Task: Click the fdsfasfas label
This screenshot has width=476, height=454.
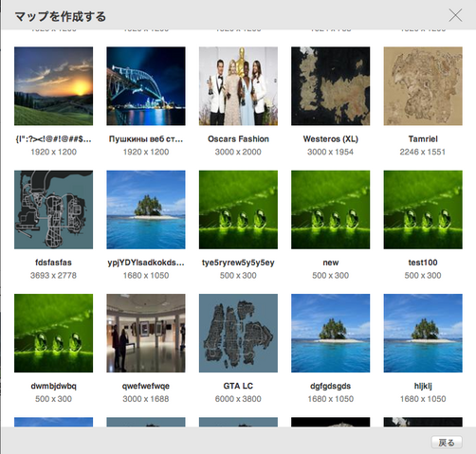Action: tap(53, 263)
